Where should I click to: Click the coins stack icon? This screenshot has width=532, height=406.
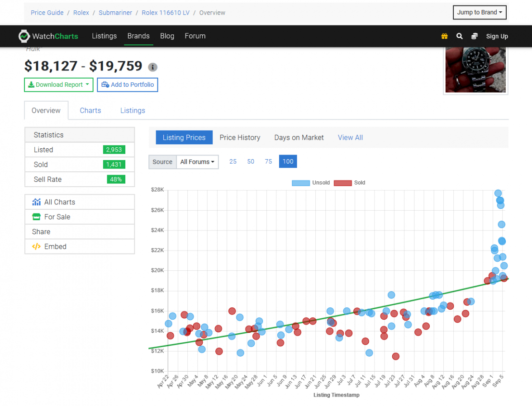pyautogui.click(x=474, y=36)
